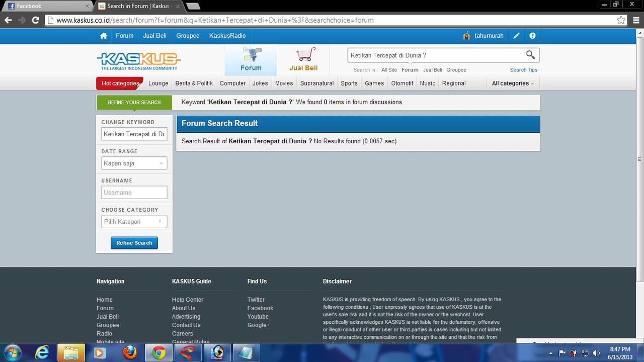
Task: Open Chrome menu hamburger icon
Action: pos(636,20)
